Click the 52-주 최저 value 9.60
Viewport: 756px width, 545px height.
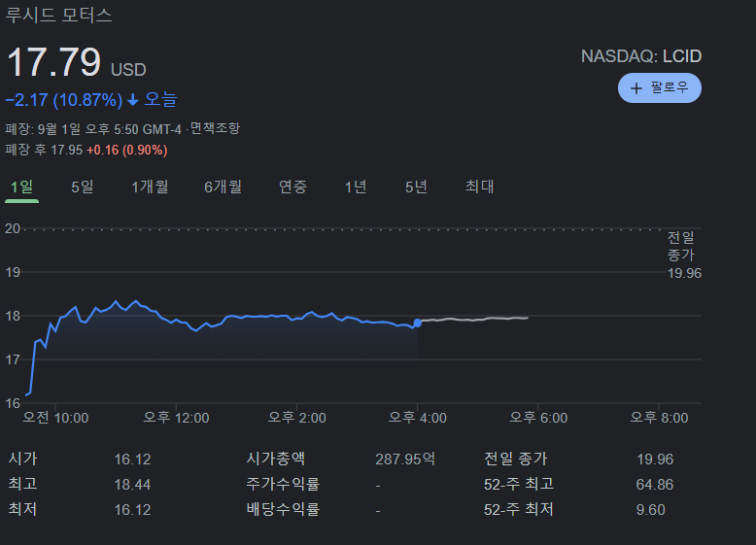[x=650, y=510]
